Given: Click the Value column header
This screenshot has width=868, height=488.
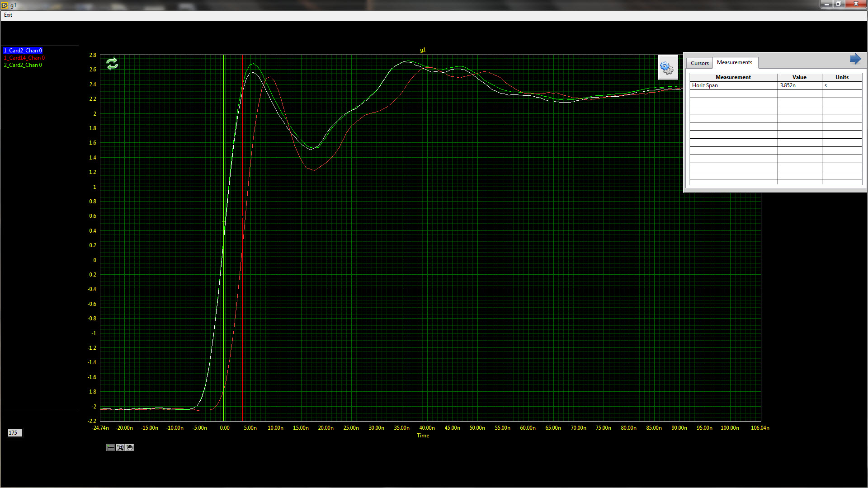Looking at the screenshot, I should pyautogui.click(x=799, y=77).
